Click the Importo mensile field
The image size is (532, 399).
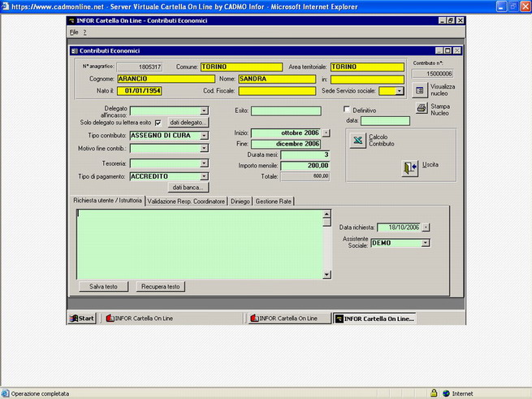(305, 166)
